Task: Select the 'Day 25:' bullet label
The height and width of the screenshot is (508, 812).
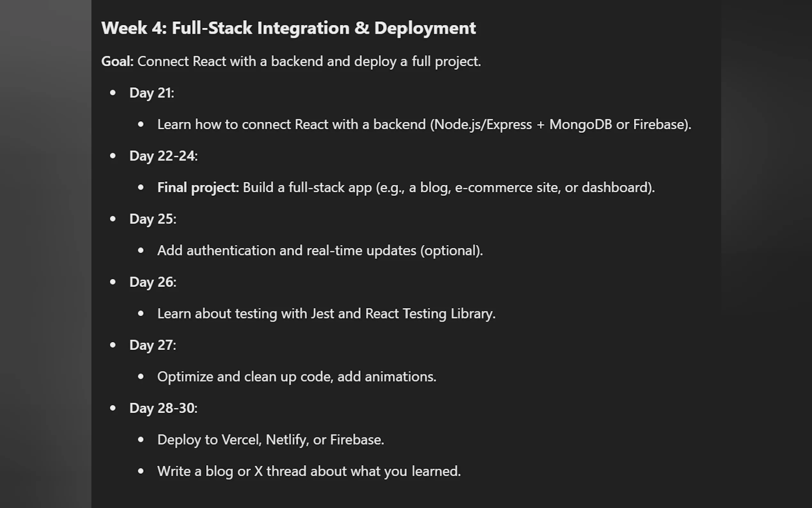Action: 153,219
